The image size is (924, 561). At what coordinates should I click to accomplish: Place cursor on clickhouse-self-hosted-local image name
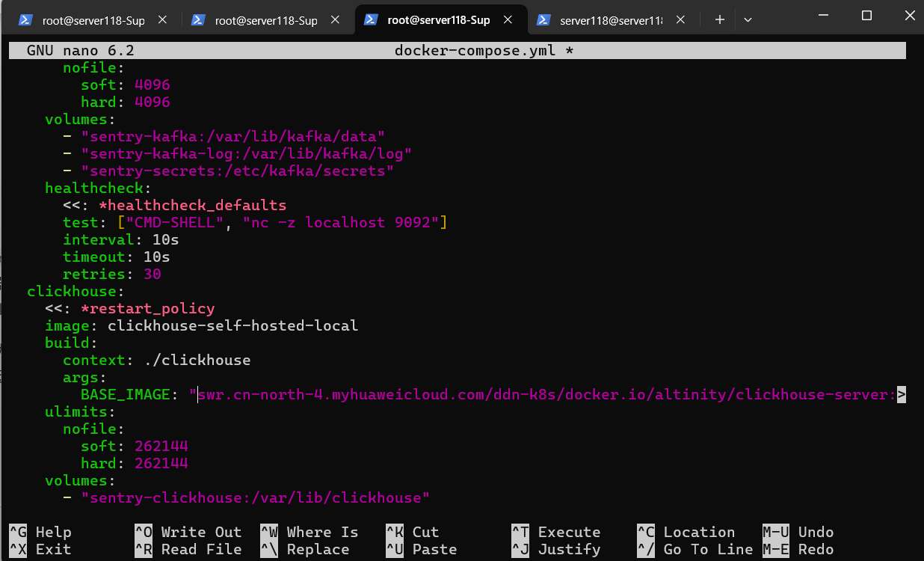click(232, 325)
